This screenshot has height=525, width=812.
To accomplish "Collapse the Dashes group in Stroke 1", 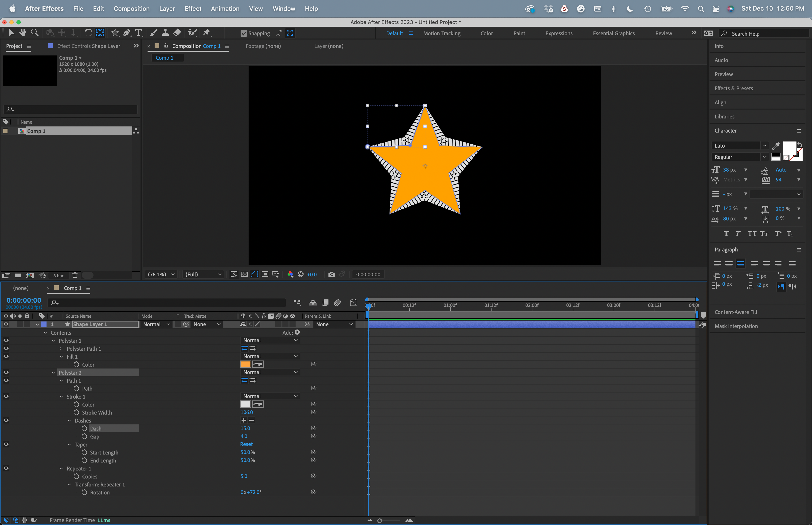I will [x=70, y=420].
